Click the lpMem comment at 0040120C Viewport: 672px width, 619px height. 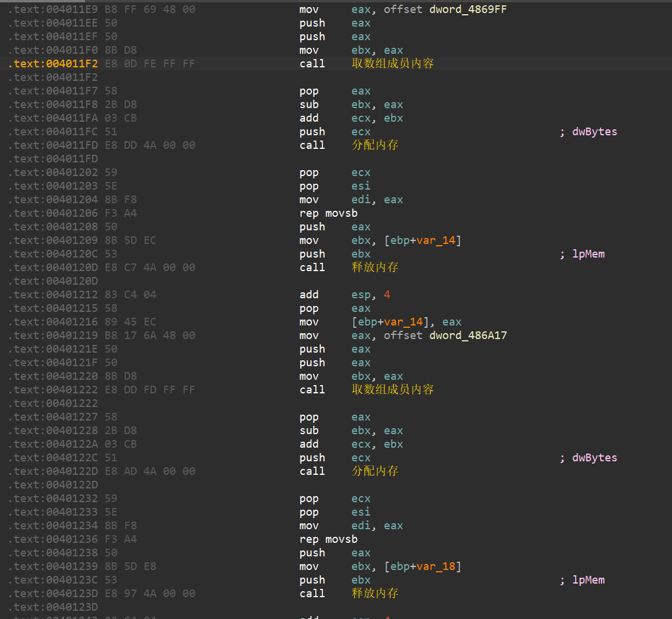coord(588,254)
